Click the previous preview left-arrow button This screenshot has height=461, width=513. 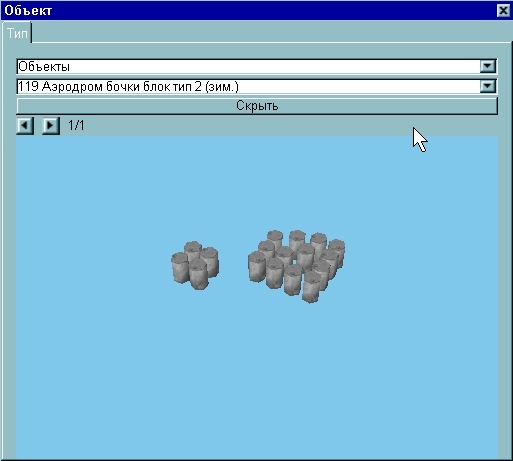coord(25,126)
